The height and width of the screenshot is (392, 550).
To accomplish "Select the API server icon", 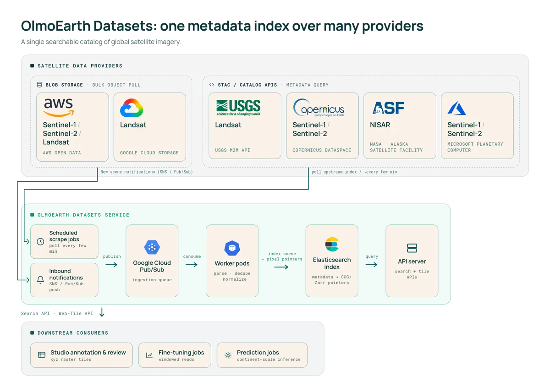I will pyautogui.click(x=412, y=248).
